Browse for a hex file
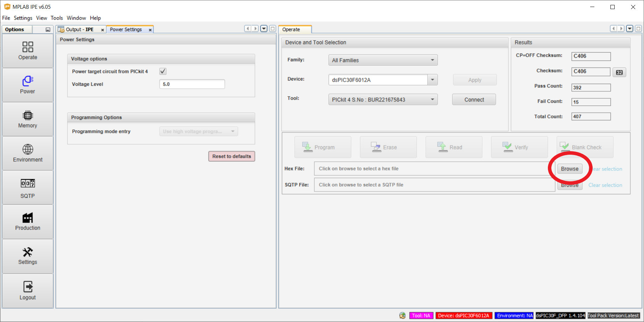 coord(570,169)
